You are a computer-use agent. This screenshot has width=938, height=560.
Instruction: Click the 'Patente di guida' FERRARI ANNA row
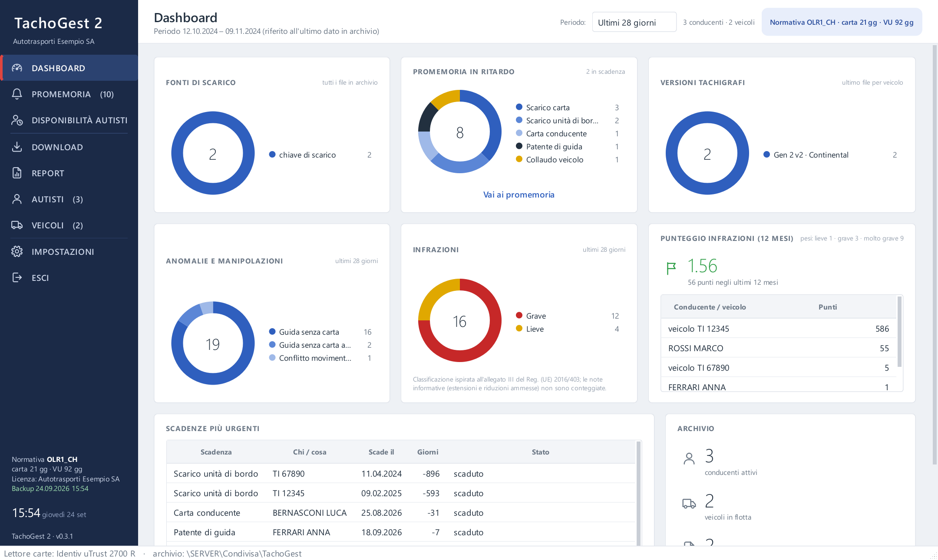tap(401, 532)
